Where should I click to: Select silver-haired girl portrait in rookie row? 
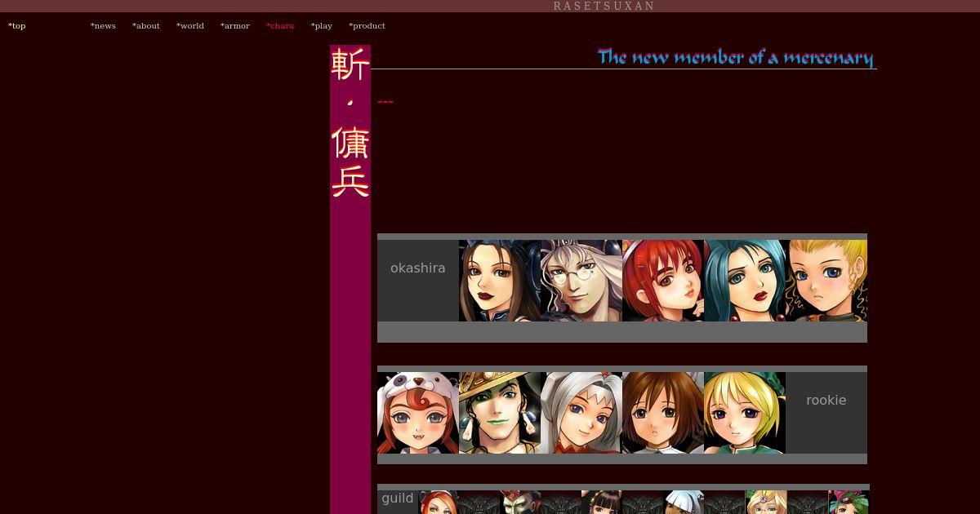tap(581, 413)
